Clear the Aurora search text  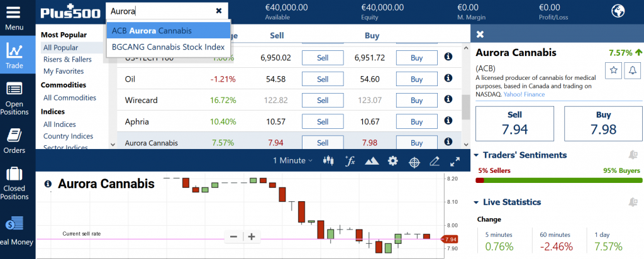coord(218,11)
